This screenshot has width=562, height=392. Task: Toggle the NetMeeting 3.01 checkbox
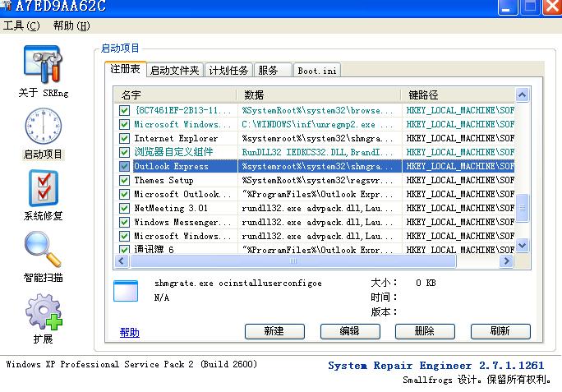click(124, 208)
